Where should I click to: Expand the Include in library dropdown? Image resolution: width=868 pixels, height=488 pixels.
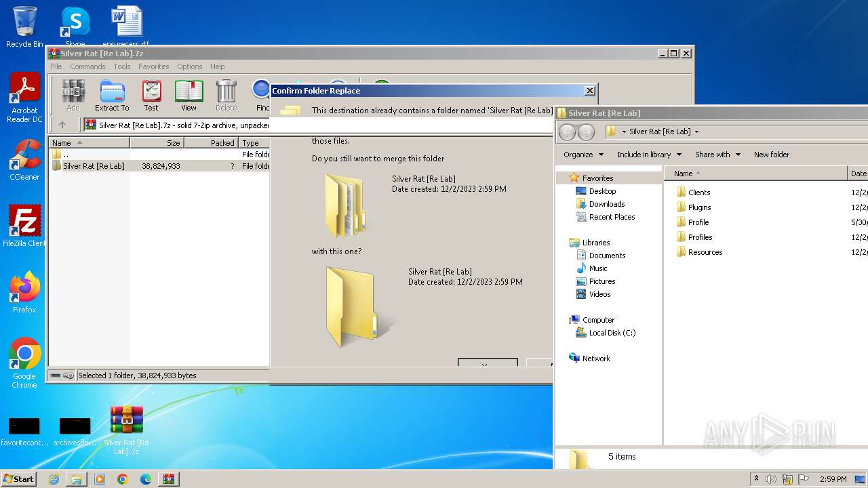pyautogui.click(x=649, y=155)
